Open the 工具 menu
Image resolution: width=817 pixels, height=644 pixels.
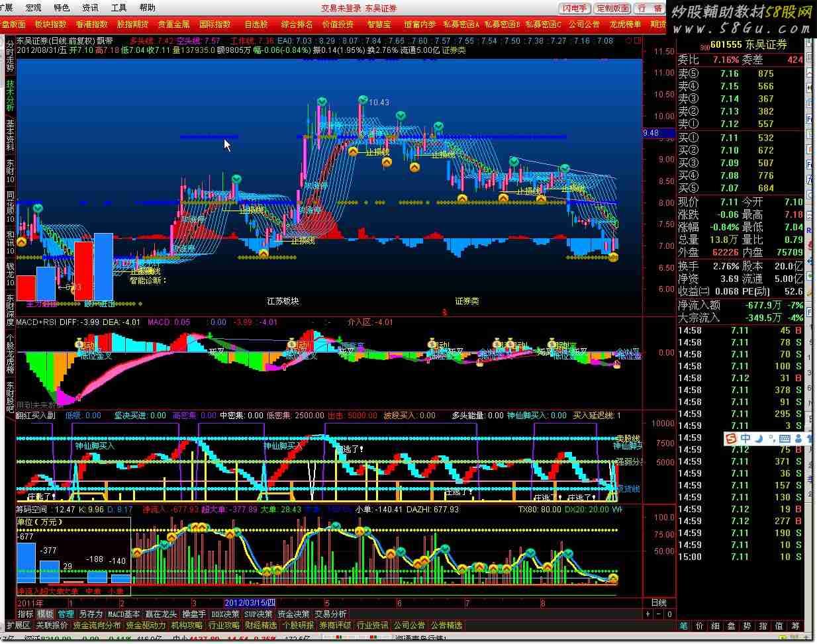[119, 8]
